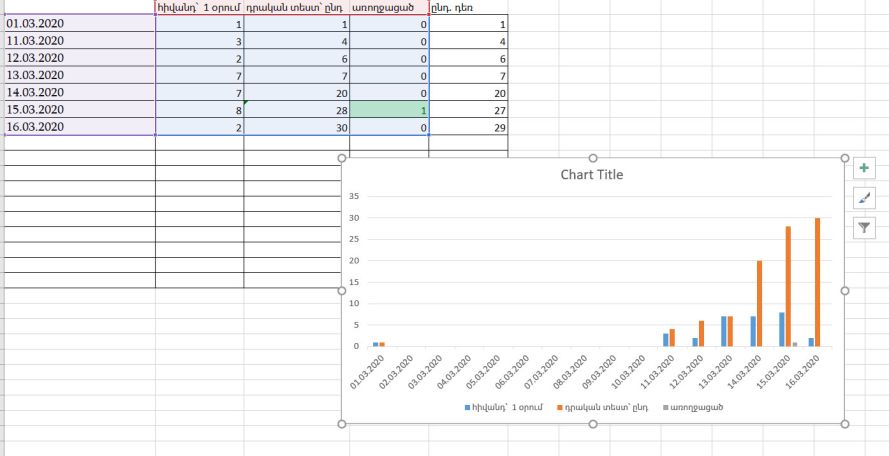Click the chart's right-middle sizing handle
Viewport: 889px width, 456px height.
844,290
